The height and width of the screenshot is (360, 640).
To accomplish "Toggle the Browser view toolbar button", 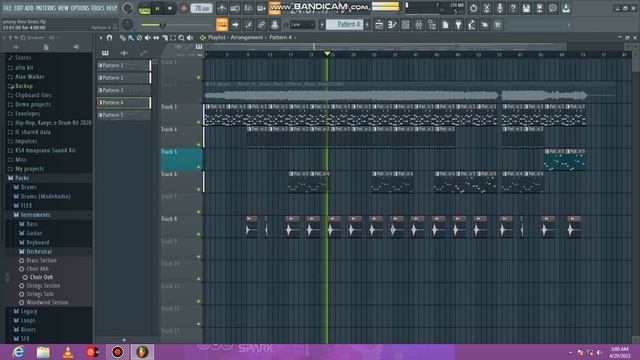I will click(x=432, y=25).
